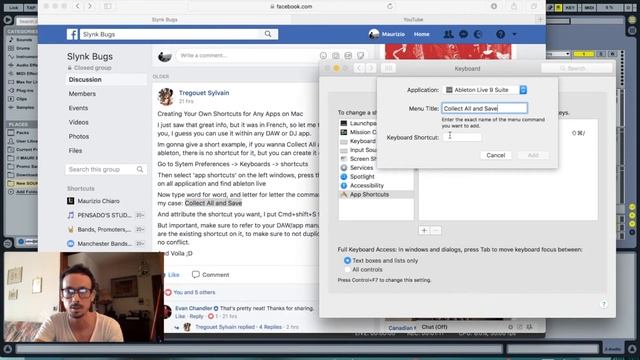Open Facebook notifications globe icon

478,34
